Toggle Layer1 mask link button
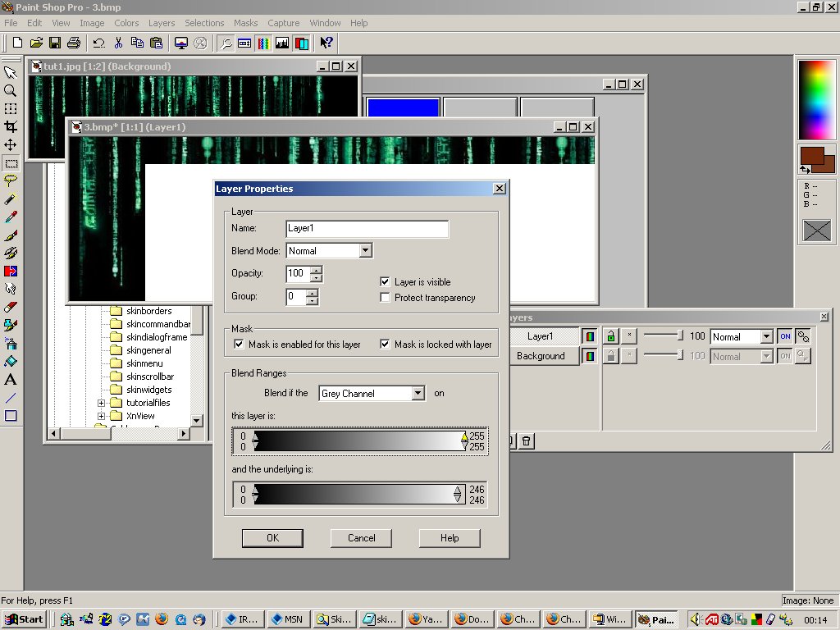 (803, 336)
